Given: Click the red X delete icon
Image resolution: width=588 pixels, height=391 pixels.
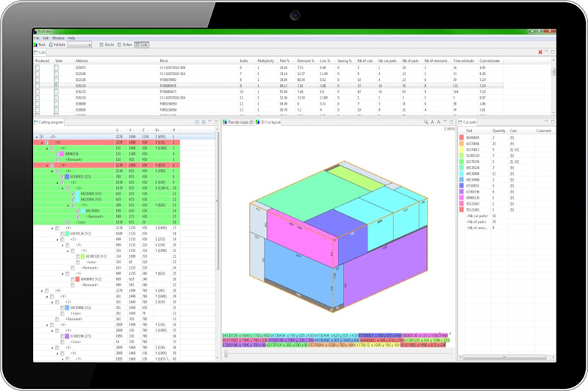Looking at the screenshot, I should [540, 52].
